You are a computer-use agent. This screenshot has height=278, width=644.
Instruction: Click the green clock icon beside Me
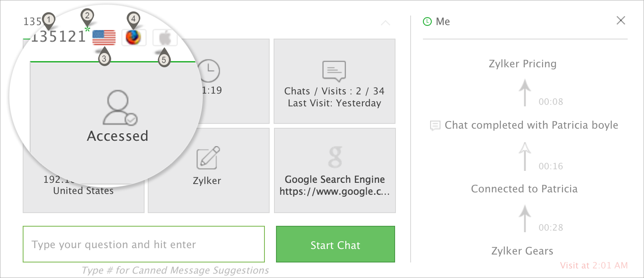[x=427, y=22]
